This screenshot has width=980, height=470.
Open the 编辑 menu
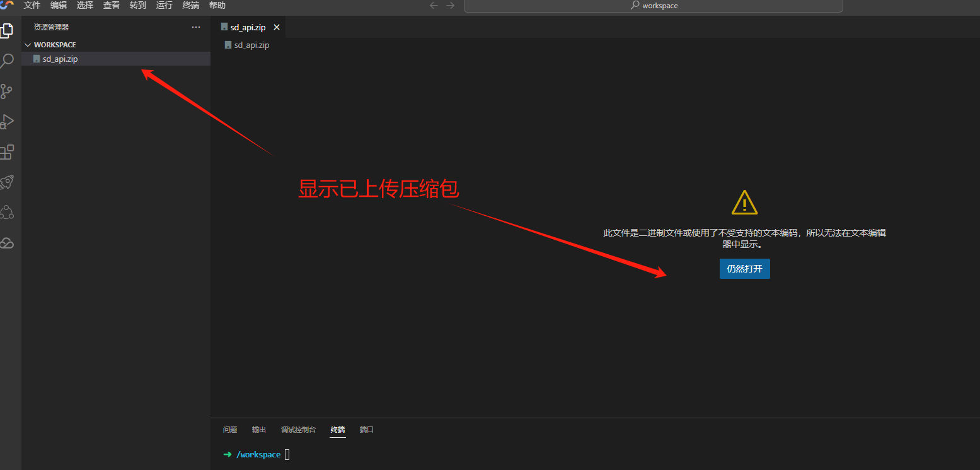59,5
